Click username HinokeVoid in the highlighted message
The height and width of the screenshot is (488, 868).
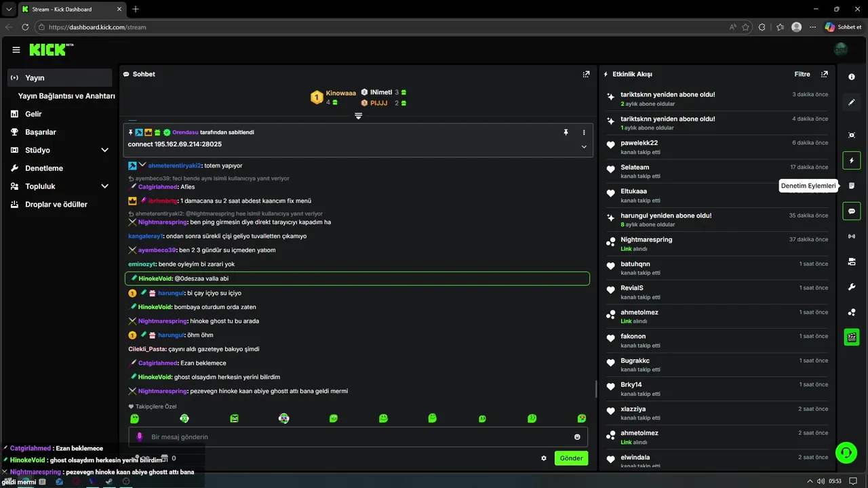pos(155,279)
